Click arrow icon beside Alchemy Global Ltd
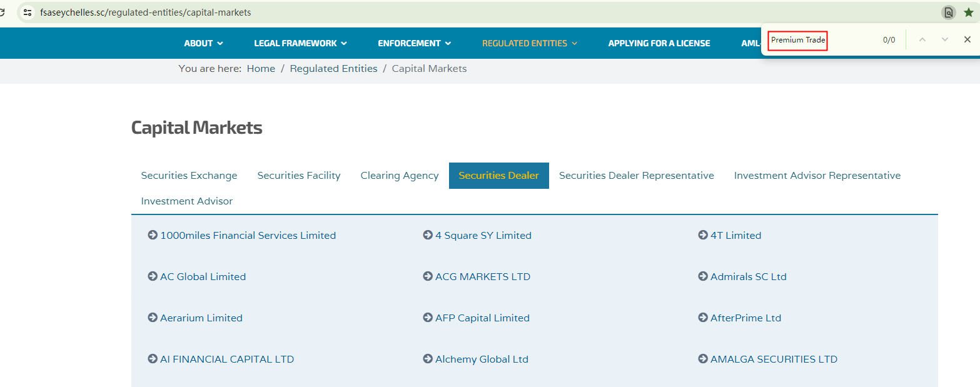The width and height of the screenshot is (980, 387). pos(428,359)
